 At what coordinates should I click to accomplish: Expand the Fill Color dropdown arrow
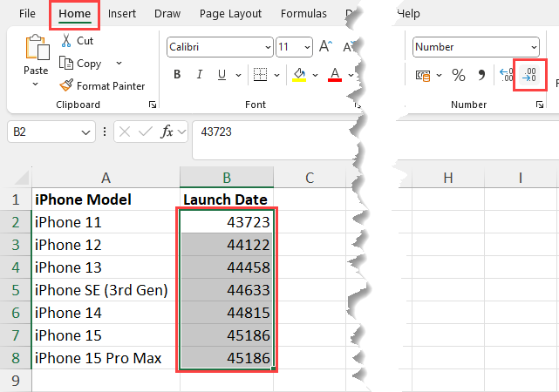tap(315, 75)
